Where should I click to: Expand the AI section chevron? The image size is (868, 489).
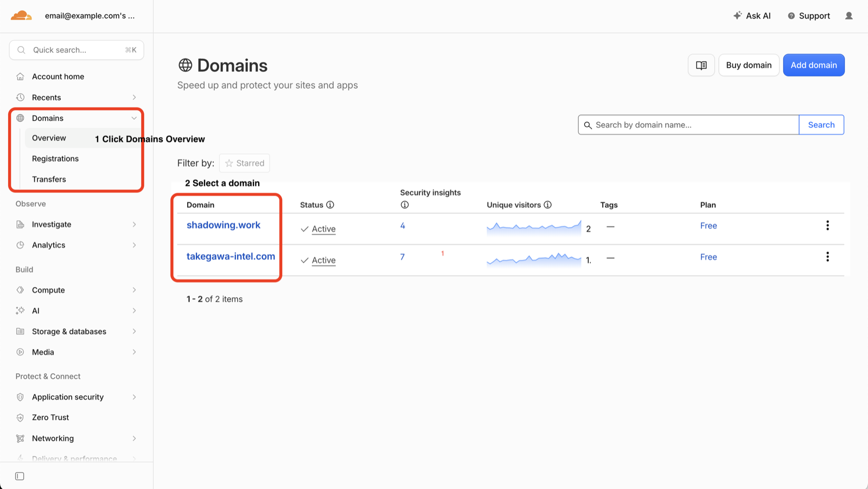coord(134,310)
